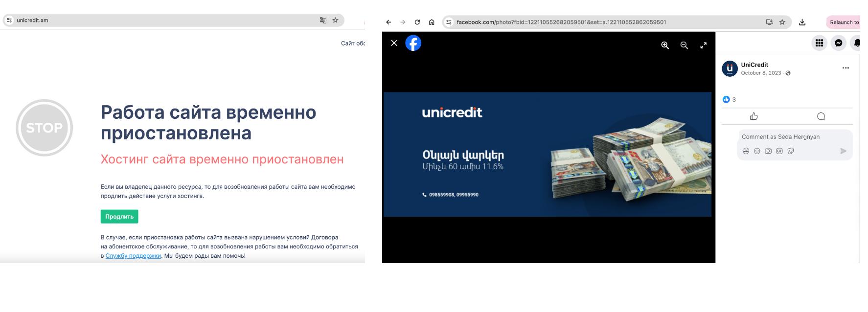Zoom out of the photo

pos(684,45)
